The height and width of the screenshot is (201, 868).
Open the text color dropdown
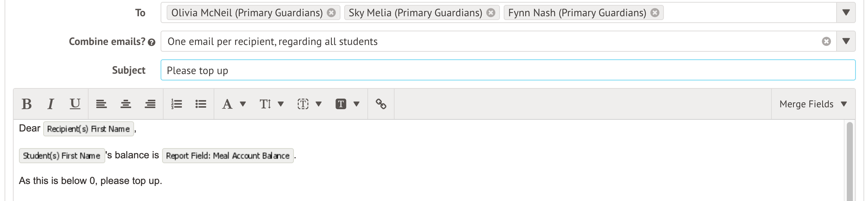pyautogui.click(x=309, y=104)
